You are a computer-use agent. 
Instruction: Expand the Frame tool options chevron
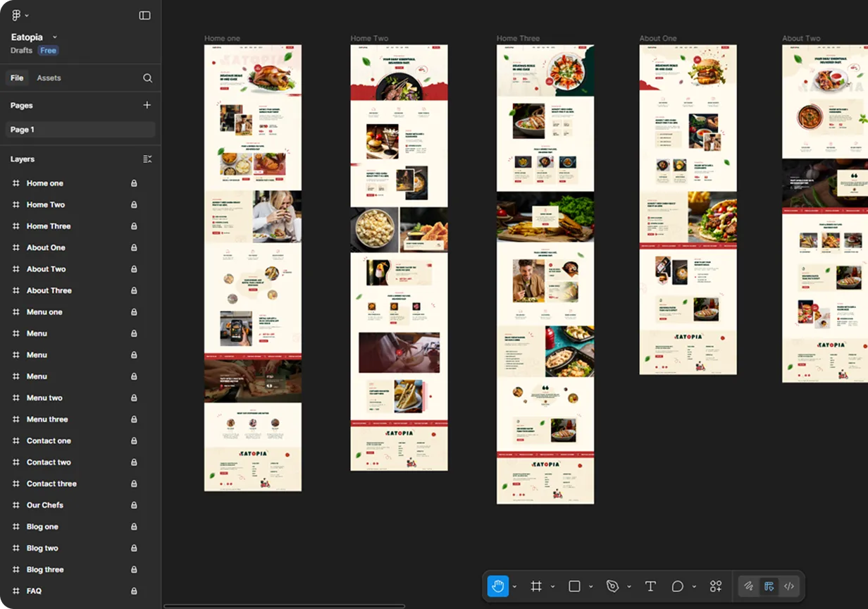tap(552, 586)
